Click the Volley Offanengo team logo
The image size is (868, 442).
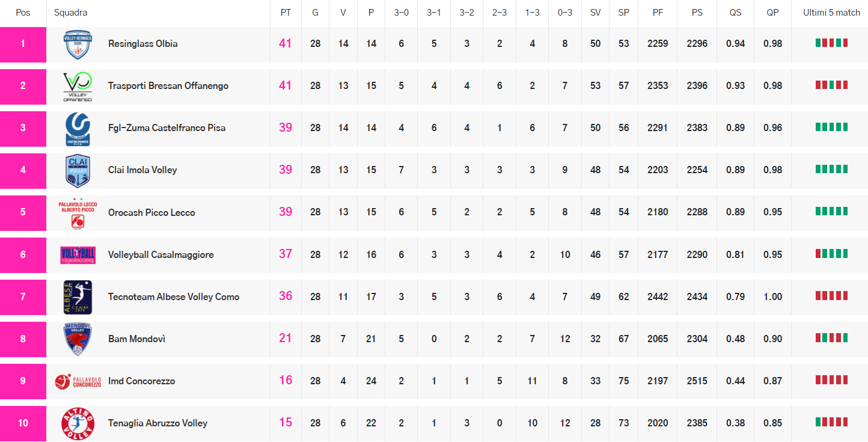coord(78,86)
